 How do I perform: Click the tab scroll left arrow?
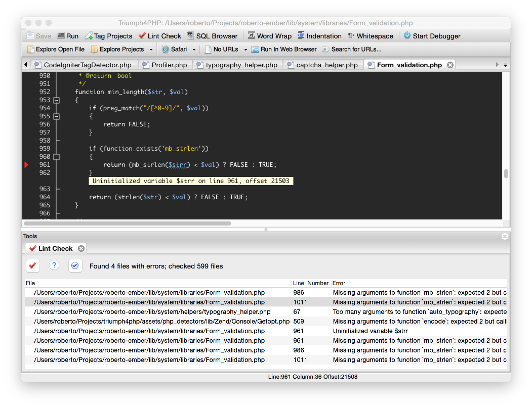click(x=26, y=65)
